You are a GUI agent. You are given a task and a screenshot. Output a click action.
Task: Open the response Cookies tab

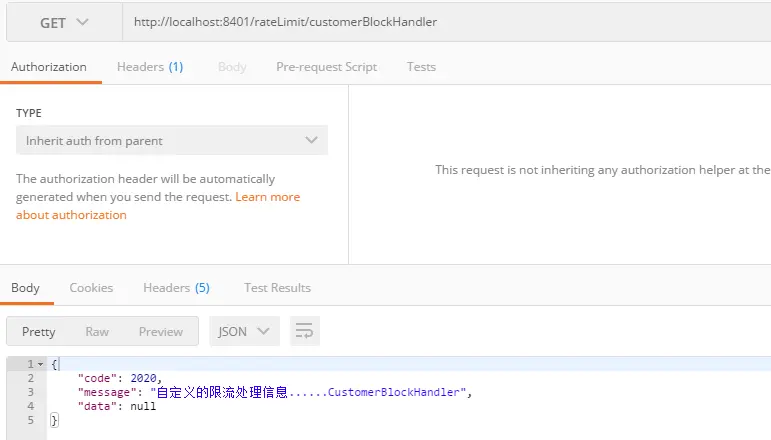pos(91,288)
